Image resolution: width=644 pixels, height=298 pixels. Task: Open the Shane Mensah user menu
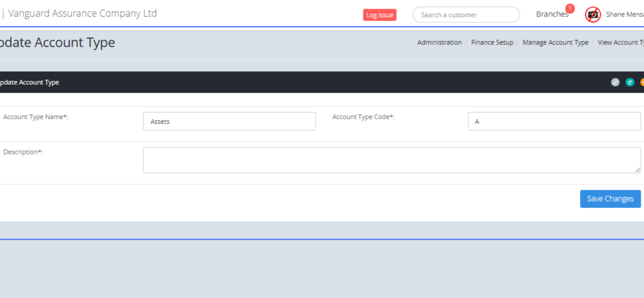(624, 14)
